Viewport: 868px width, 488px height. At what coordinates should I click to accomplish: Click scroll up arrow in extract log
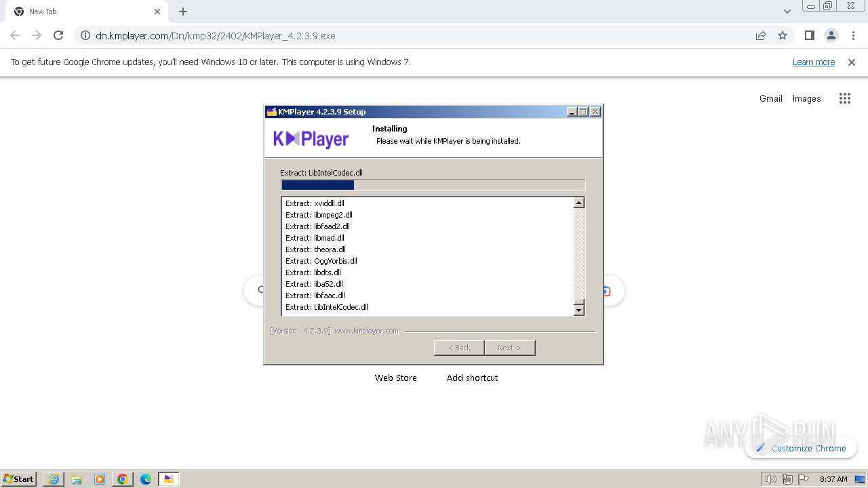coord(578,203)
